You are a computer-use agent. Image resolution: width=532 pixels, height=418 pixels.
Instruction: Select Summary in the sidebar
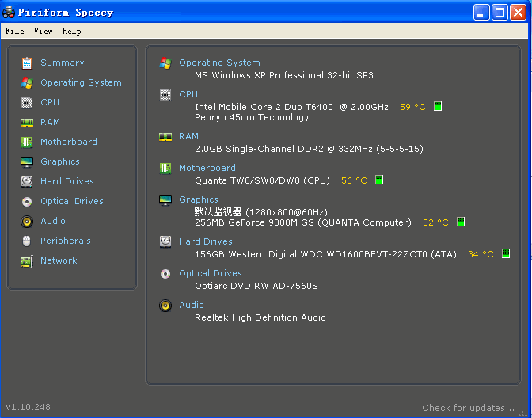(63, 63)
